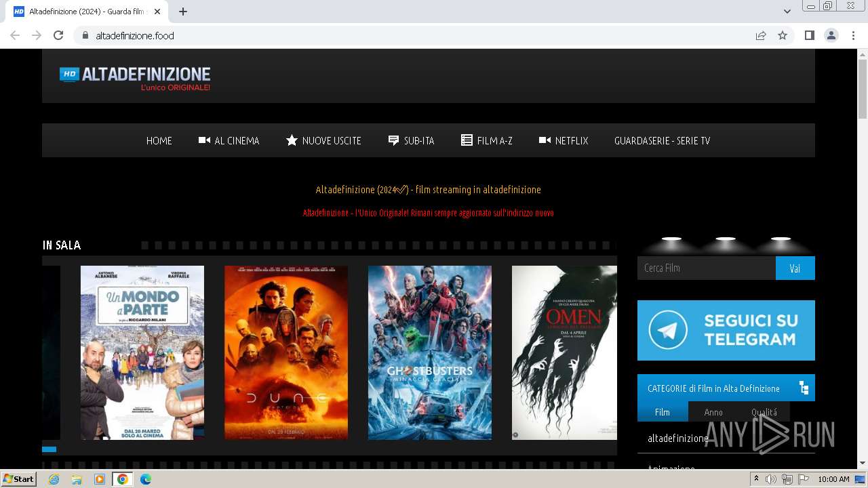Open the media player taskbar icon

coord(100,479)
